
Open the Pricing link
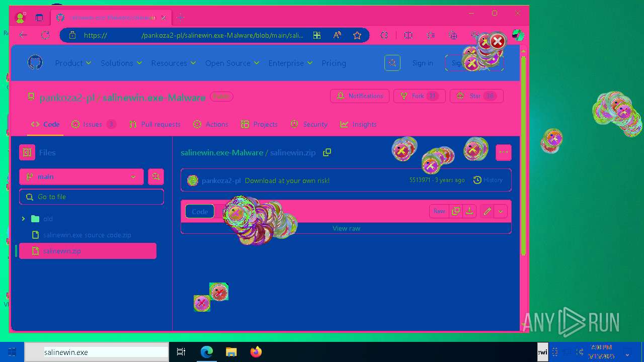[334, 63]
